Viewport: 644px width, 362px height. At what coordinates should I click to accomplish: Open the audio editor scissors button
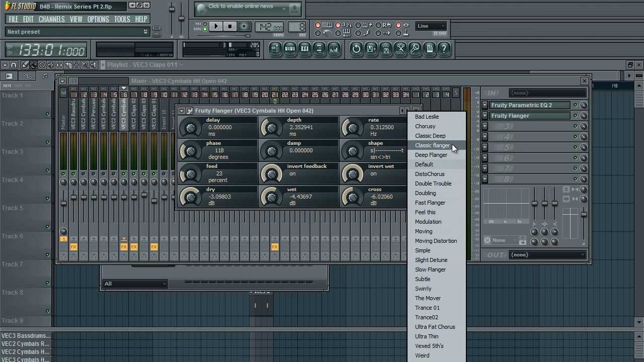click(400, 49)
